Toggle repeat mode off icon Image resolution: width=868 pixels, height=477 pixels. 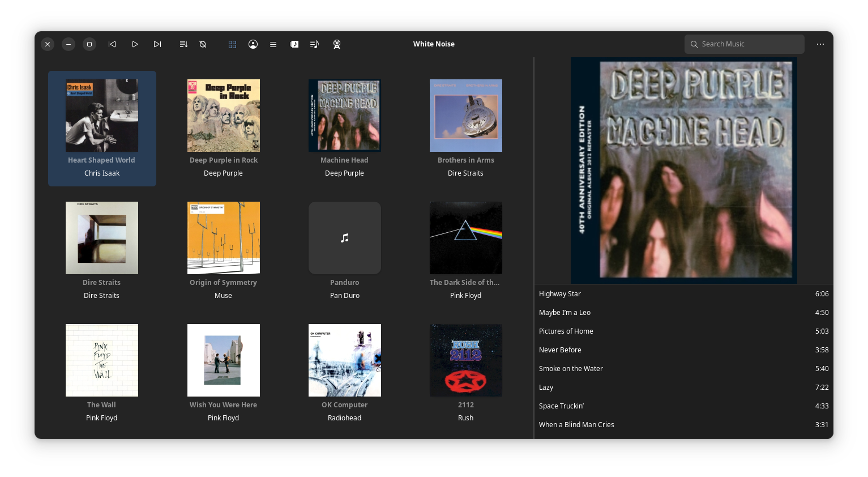tap(203, 44)
